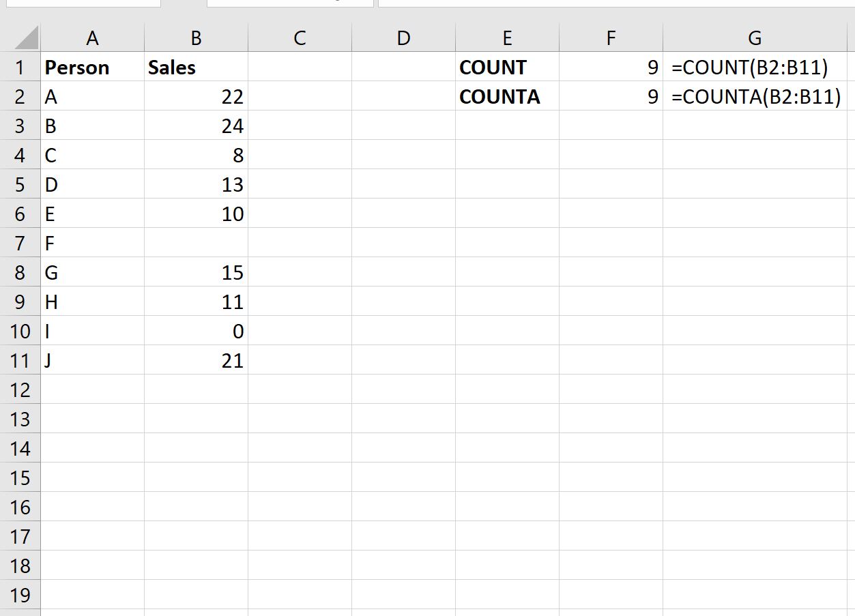Screen dimensions: 855x616
Task: Select column G header
Action: [755, 39]
